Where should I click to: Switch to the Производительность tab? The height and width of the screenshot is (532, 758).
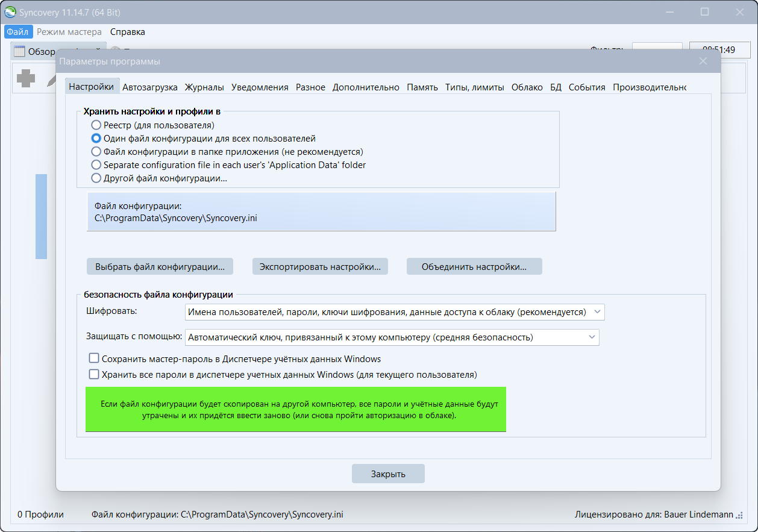tap(650, 87)
